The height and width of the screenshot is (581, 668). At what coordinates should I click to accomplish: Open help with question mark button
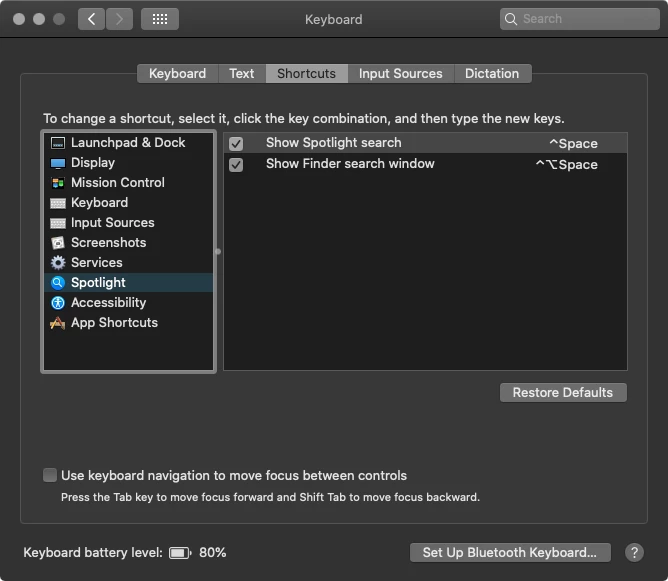[x=634, y=552]
